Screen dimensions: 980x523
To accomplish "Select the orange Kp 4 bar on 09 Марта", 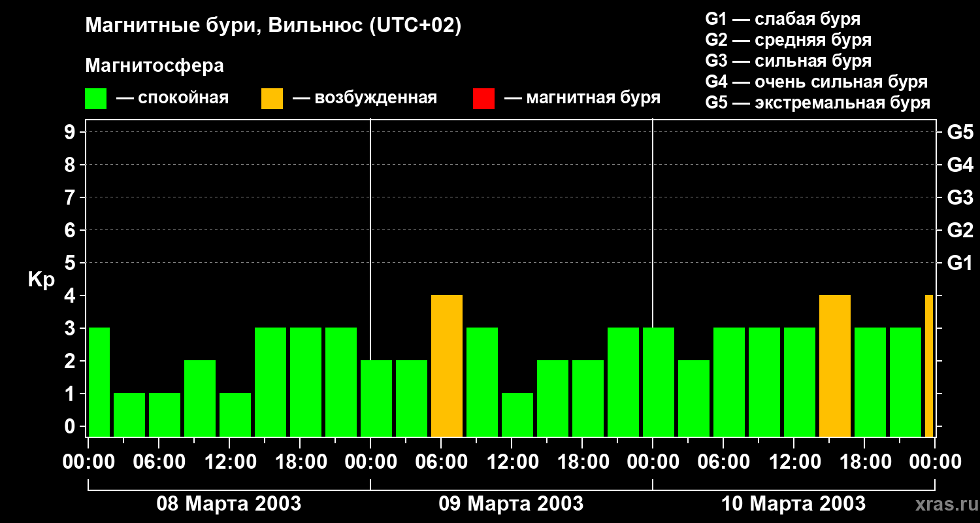I will click(x=447, y=366).
